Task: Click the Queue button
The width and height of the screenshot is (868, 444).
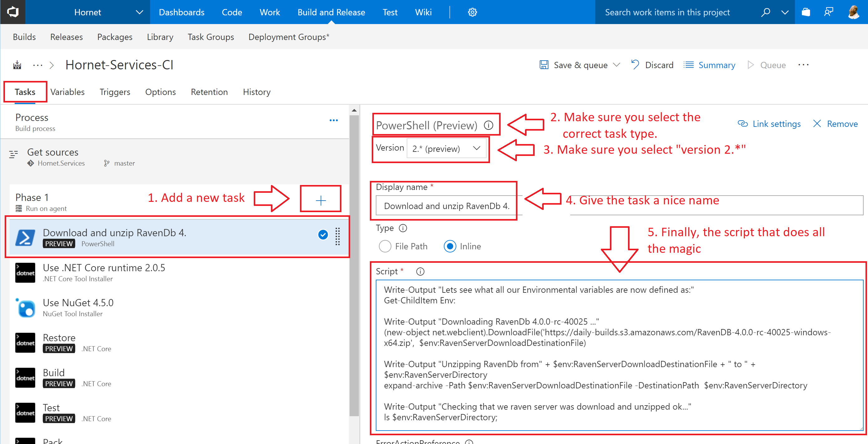Action: [766, 65]
